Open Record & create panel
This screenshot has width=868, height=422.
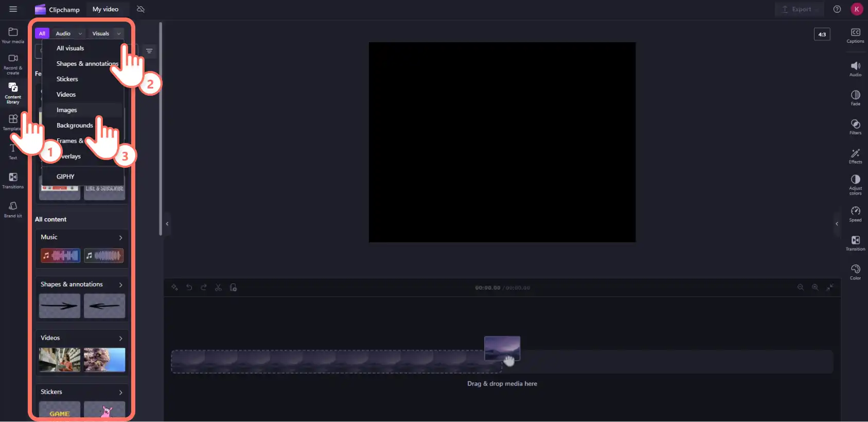click(x=13, y=64)
